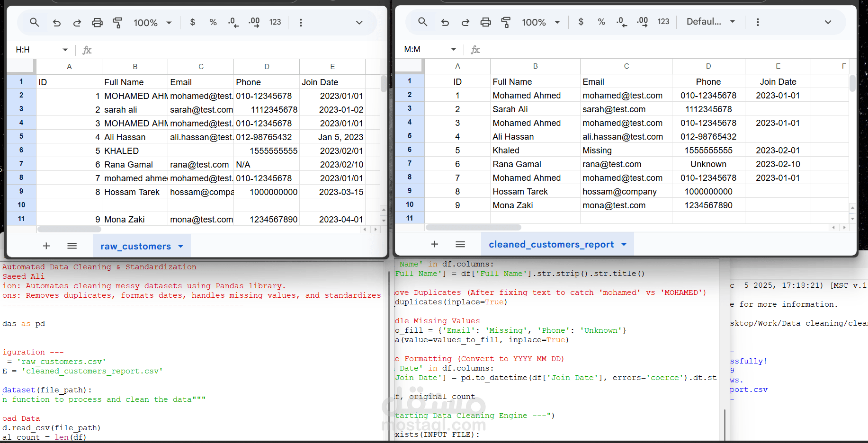Image resolution: width=868 pixels, height=443 pixels.
Task: Open more toolbar options in cleaned_customers_report spreadsheet
Action: [x=758, y=22]
